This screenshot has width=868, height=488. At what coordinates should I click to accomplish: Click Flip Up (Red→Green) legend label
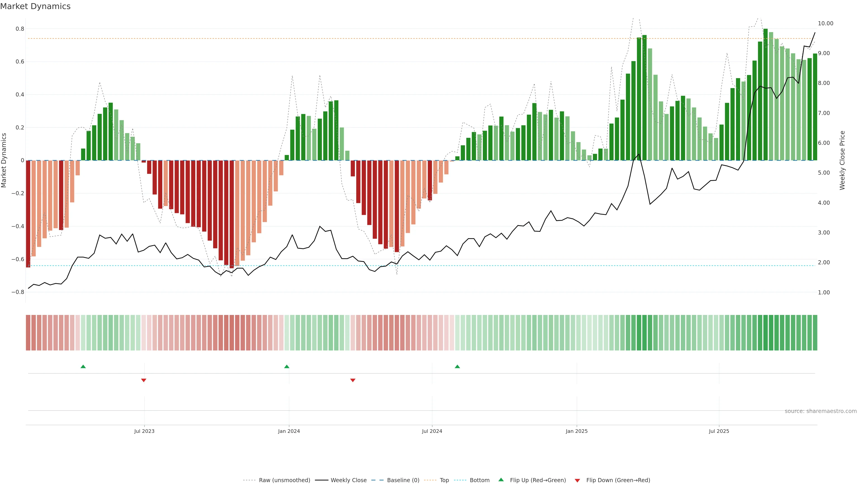click(x=538, y=480)
